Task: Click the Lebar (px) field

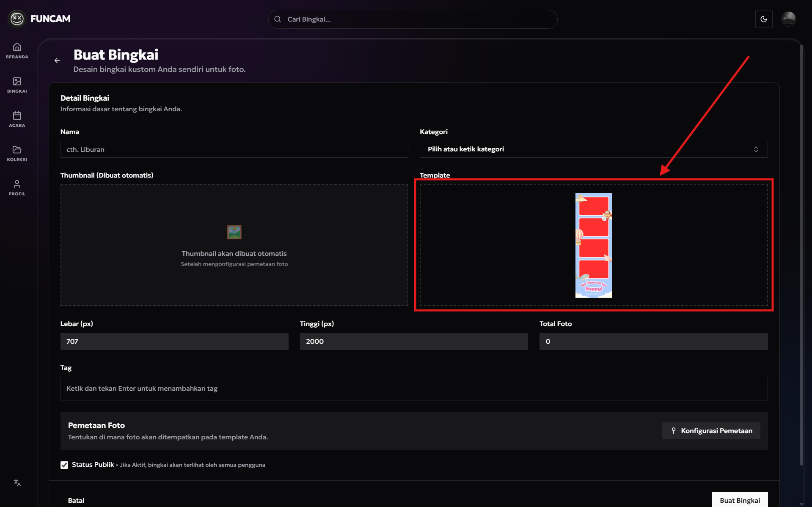Action: (x=174, y=341)
